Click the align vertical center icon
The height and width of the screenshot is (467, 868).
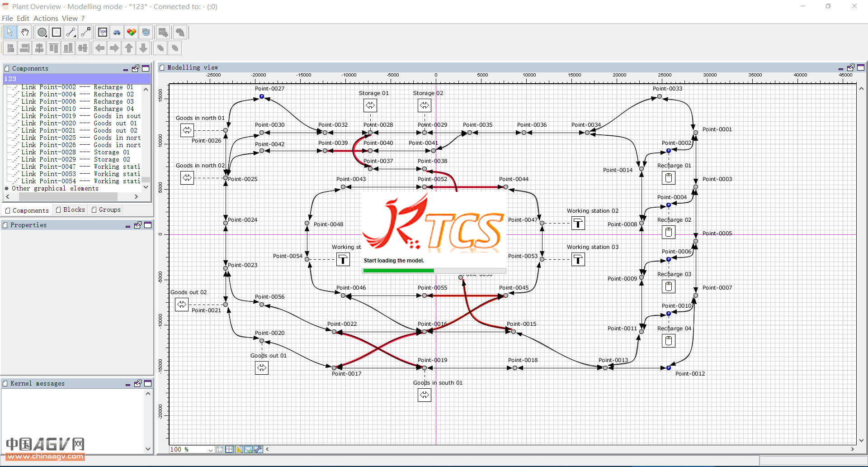coord(83,48)
